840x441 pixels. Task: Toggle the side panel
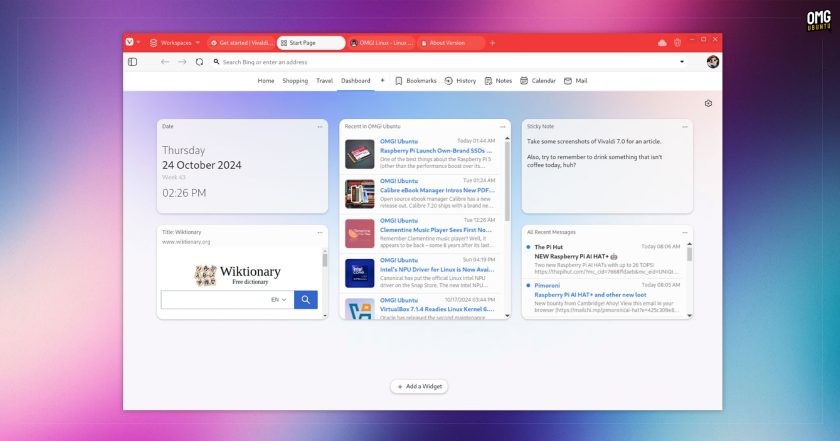point(132,62)
